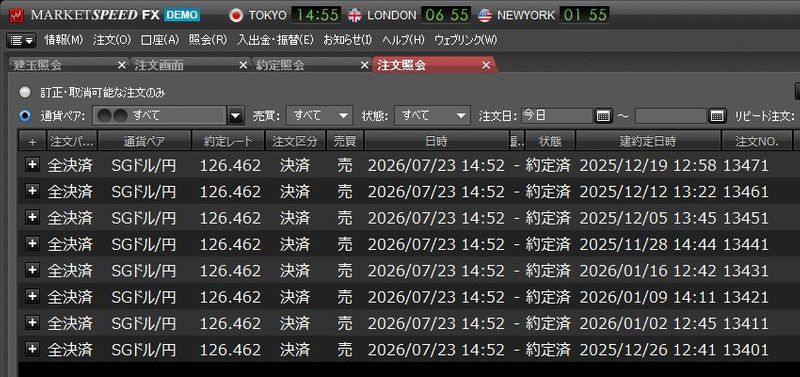
Task: Open the main menu list icon
Action: tap(21, 40)
